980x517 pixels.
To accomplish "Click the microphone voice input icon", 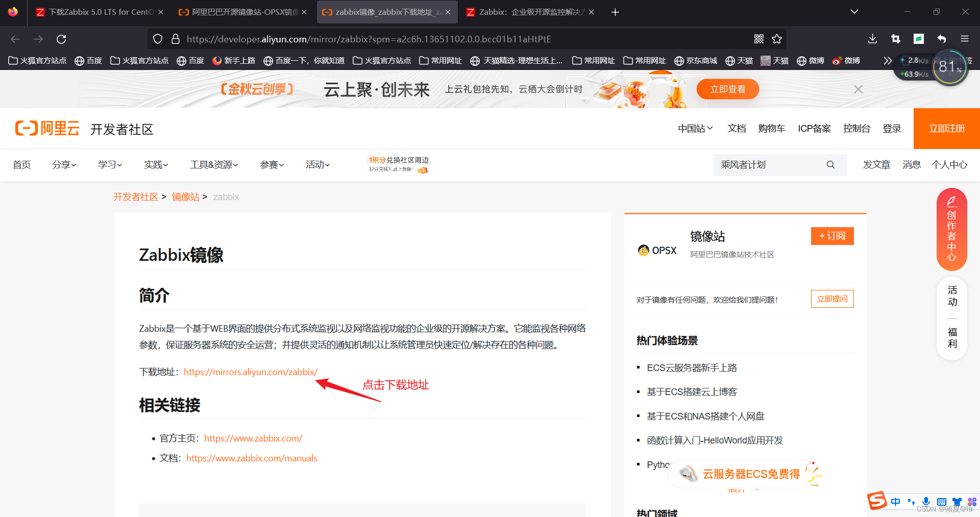I will pyautogui.click(x=926, y=502).
